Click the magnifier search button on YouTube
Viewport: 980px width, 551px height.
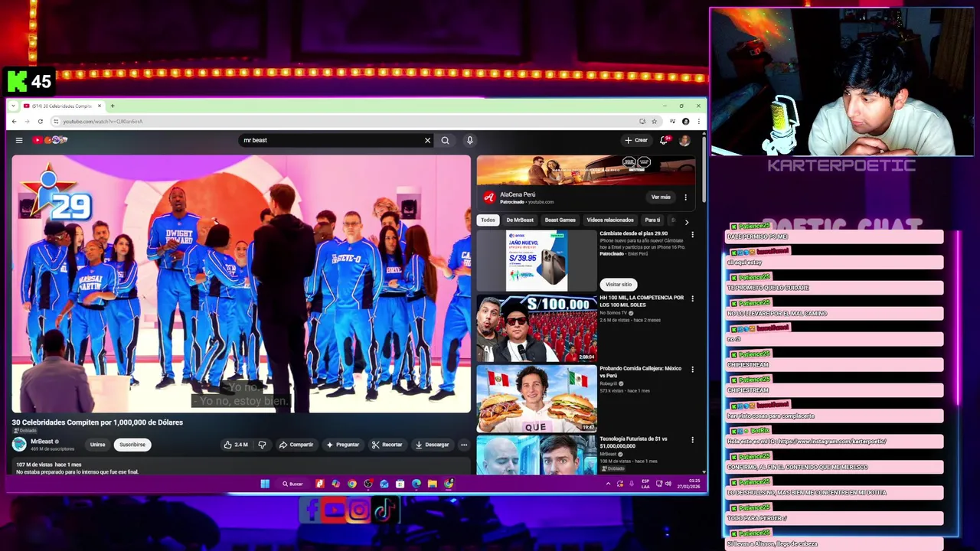coord(445,140)
